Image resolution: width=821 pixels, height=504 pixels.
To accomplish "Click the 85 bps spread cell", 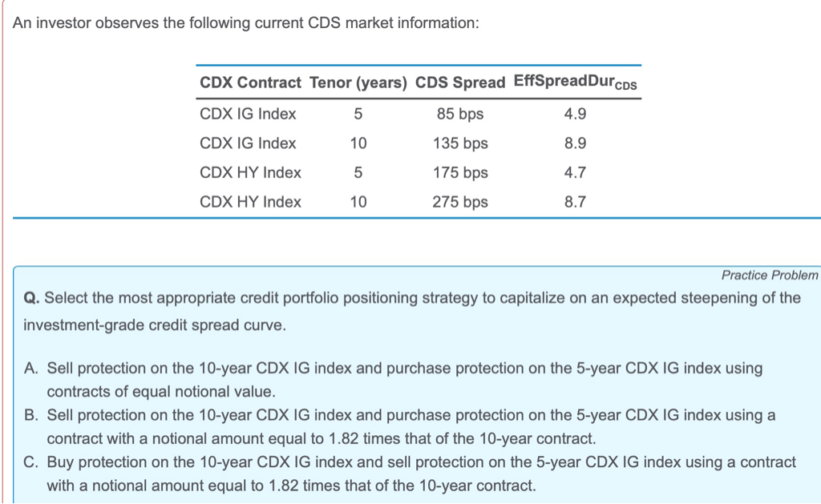I will (460, 114).
